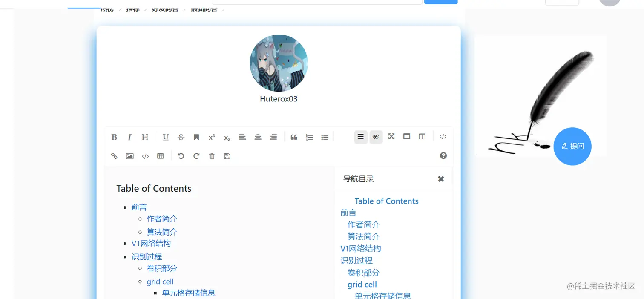
Task: Open the 前言 link in contents
Action: [139, 207]
